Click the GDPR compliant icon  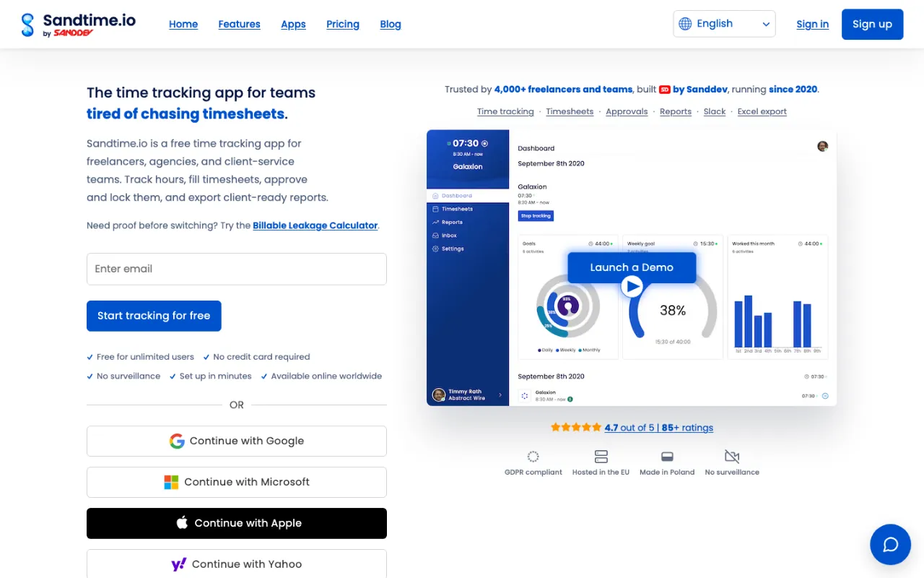pyautogui.click(x=533, y=457)
